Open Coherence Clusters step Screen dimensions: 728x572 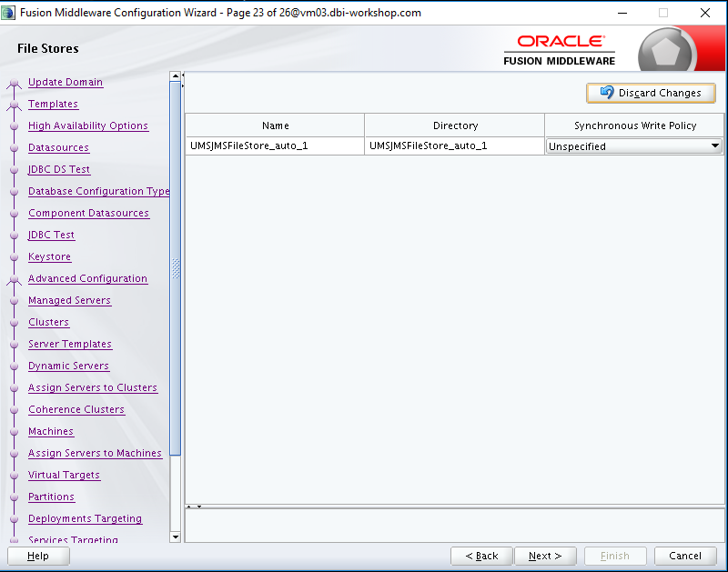coord(76,409)
